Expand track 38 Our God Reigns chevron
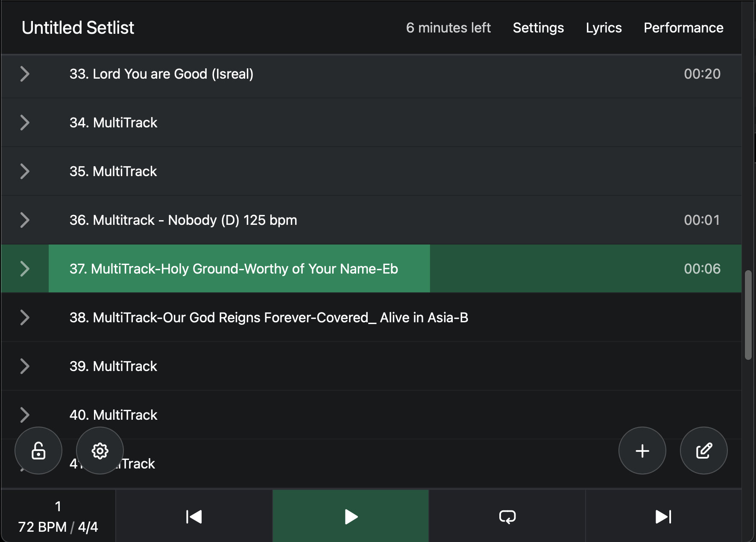The image size is (756, 542). [x=25, y=318]
